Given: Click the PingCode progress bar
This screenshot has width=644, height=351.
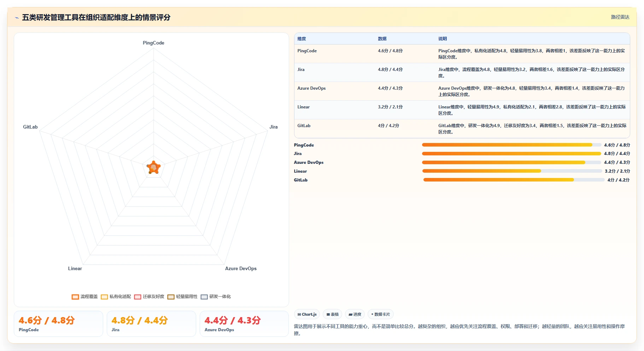Looking at the screenshot, I should 511,145.
